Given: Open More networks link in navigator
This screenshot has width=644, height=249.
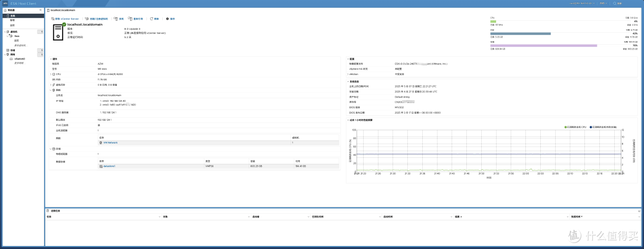Looking at the screenshot, I should [19, 63].
